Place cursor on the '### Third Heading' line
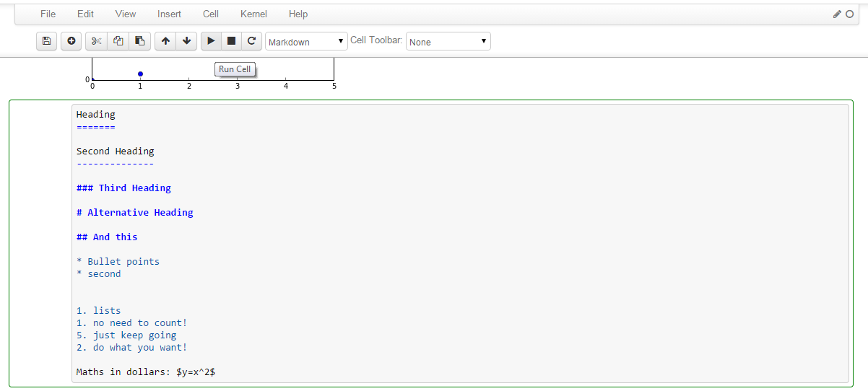 (x=124, y=188)
